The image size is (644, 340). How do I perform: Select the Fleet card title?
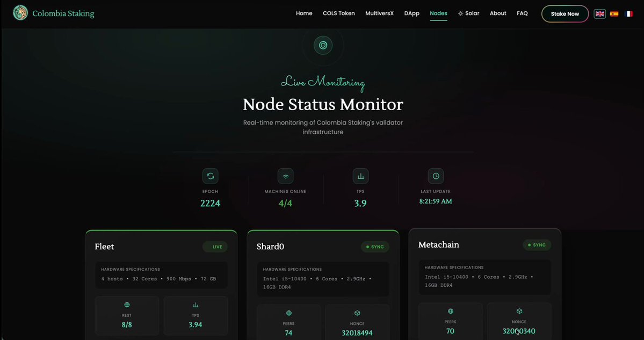click(x=104, y=247)
